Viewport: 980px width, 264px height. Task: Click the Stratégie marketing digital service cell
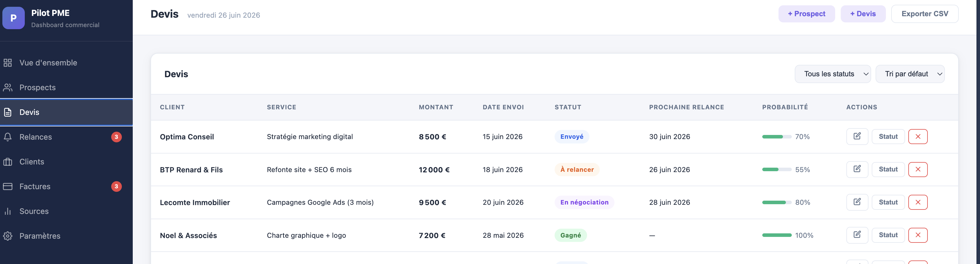pos(310,137)
